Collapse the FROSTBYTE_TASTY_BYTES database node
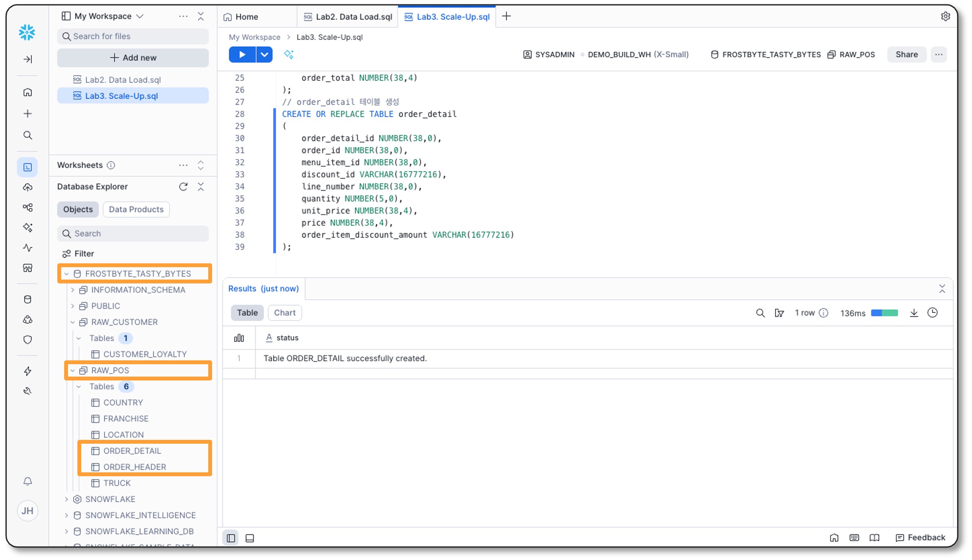972x560 pixels. point(67,274)
